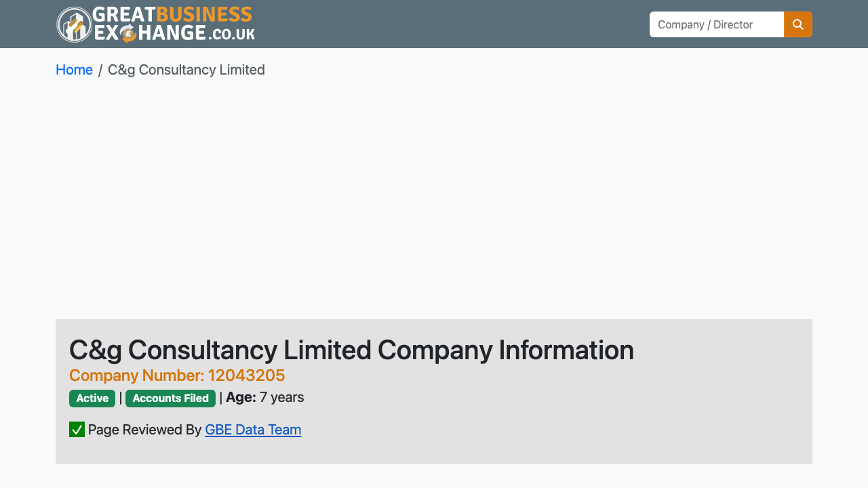Select the C&g Consultancy Limited breadcrumb
The image size is (868, 488).
coord(186,70)
